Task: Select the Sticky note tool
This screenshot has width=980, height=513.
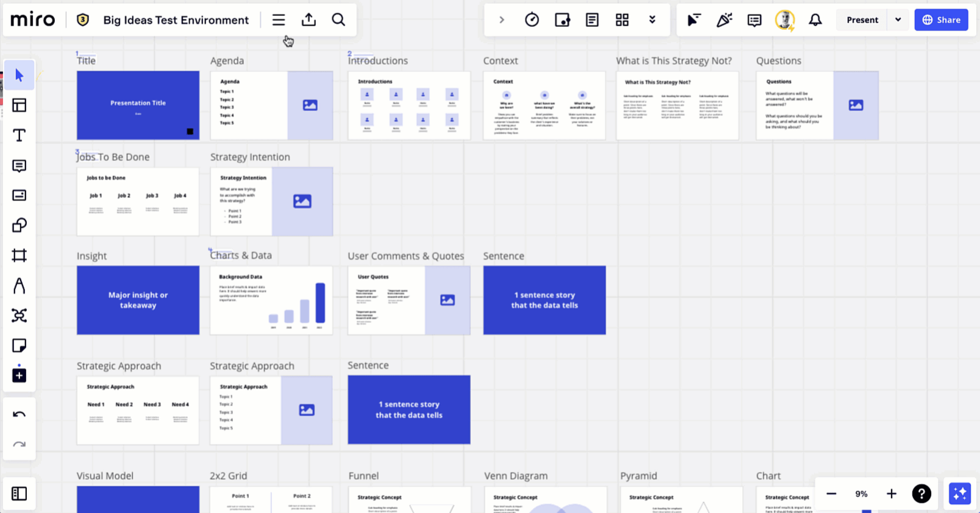Action: point(19,345)
